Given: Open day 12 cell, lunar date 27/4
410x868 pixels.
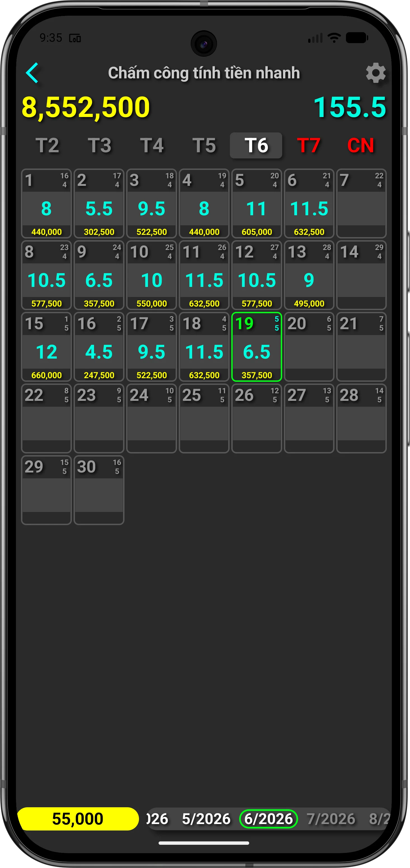Looking at the screenshot, I should pyautogui.click(x=256, y=275).
